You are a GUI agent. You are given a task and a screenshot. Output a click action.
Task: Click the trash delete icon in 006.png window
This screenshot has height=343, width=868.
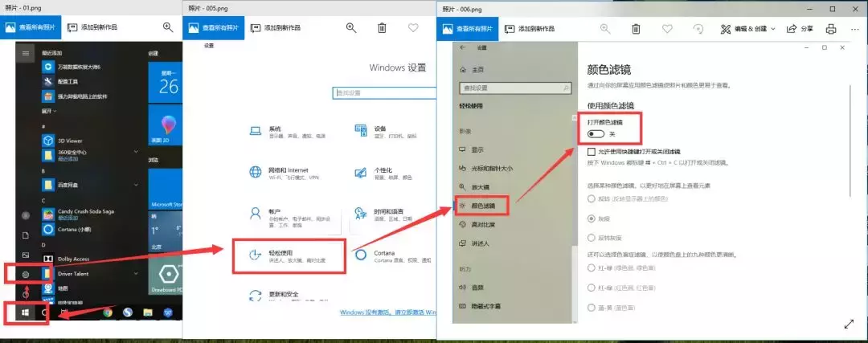[636, 29]
